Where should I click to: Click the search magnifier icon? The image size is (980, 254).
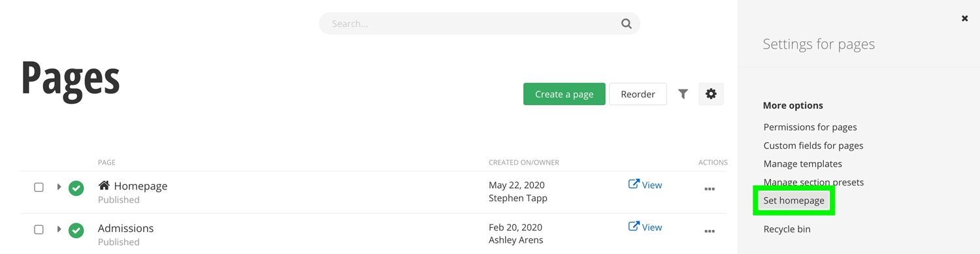tap(626, 24)
